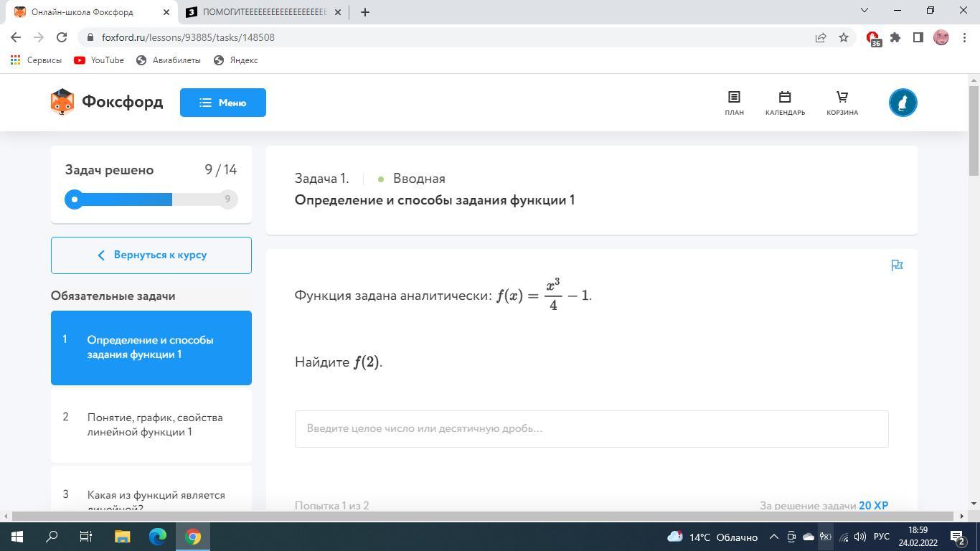Open a new browser tab
Viewport: 980px width, 551px height.
364,12
